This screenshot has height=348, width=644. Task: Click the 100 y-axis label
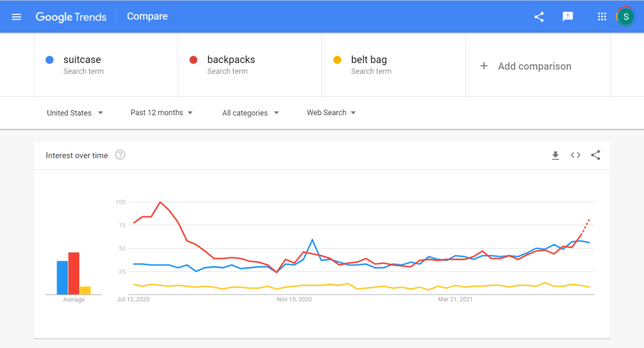click(x=120, y=202)
